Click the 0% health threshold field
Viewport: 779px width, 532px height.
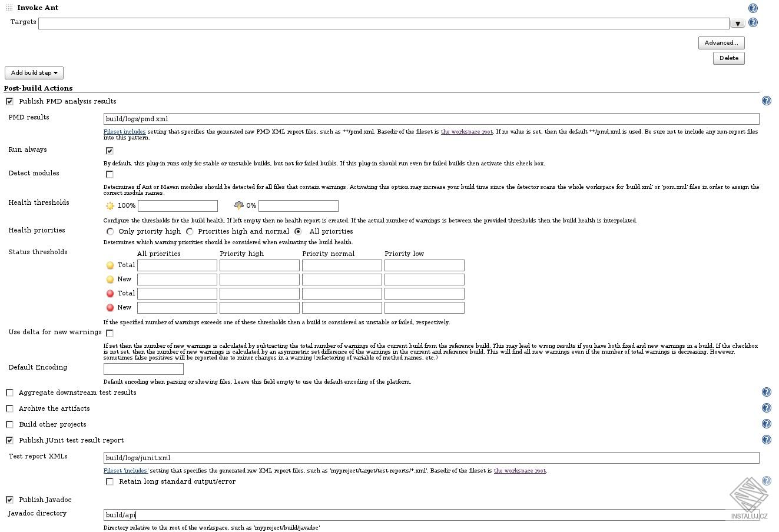point(299,206)
